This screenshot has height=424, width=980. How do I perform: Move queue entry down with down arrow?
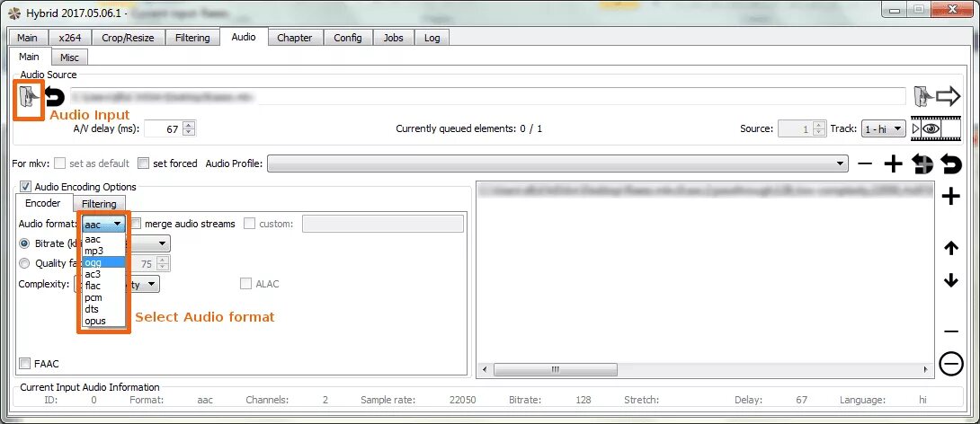coord(950,280)
